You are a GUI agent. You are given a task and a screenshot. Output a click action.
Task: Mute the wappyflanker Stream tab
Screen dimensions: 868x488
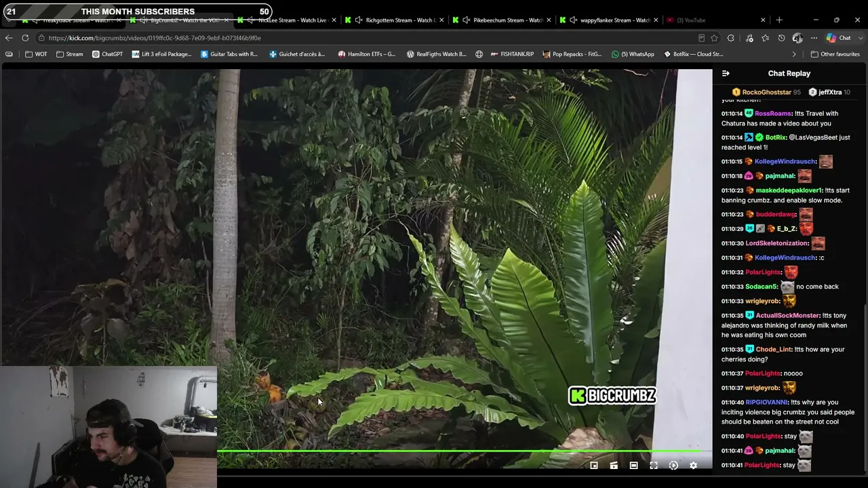pos(574,20)
